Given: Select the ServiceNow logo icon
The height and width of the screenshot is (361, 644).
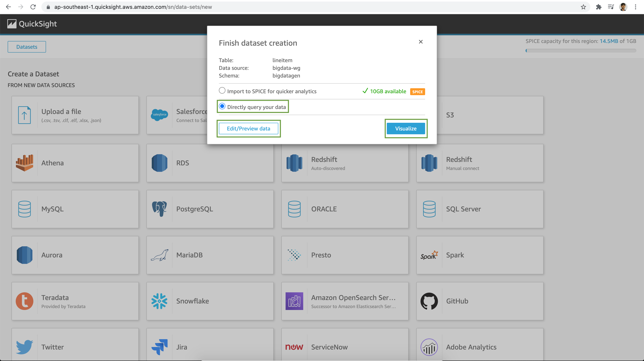Looking at the screenshot, I should [x=294, y=347].
